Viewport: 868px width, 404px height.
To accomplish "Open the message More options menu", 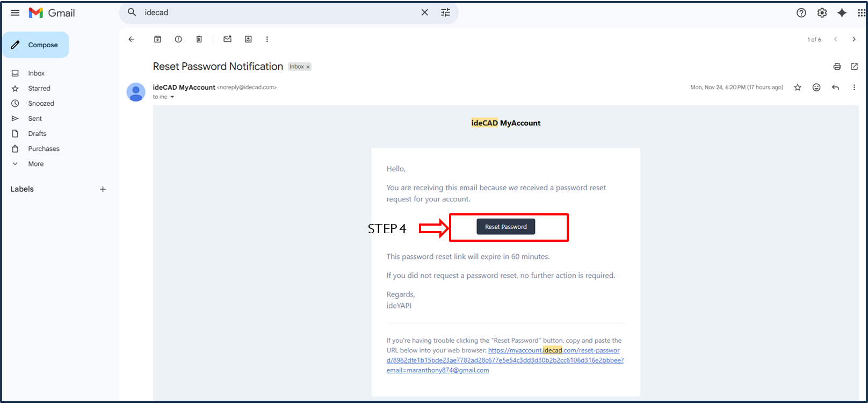I will point(854,88).
